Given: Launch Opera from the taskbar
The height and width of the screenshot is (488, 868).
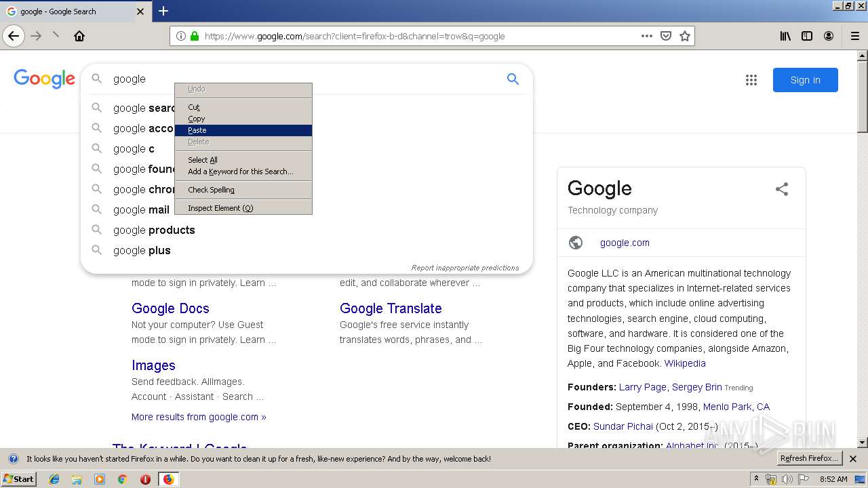Looking at the screenshot, I should coord(145,479).
